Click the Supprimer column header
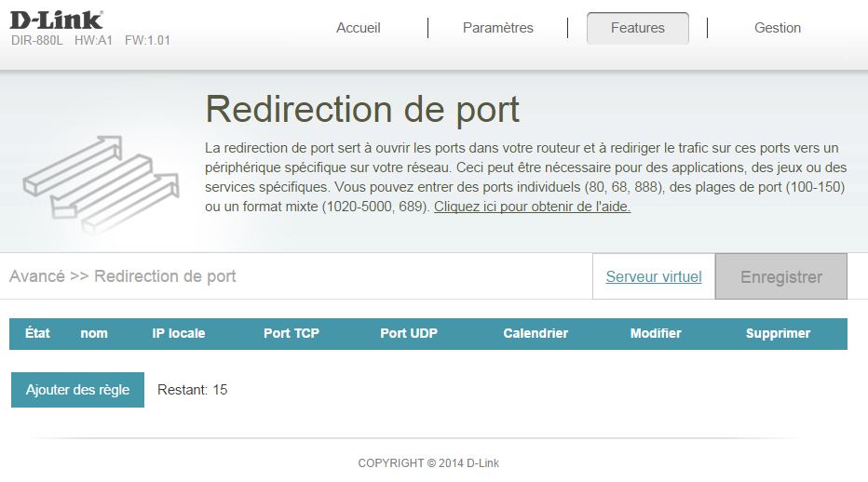 tap(778, 333)
